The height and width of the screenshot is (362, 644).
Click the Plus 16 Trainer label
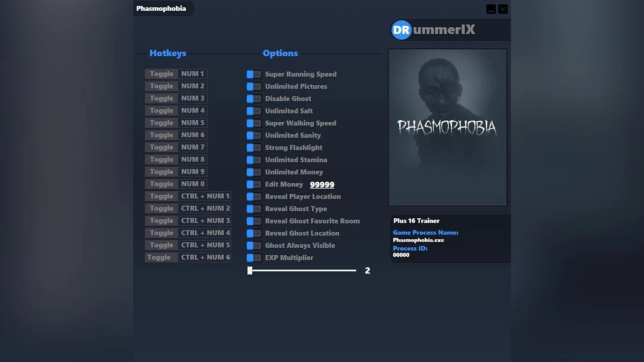click(416, 221)
